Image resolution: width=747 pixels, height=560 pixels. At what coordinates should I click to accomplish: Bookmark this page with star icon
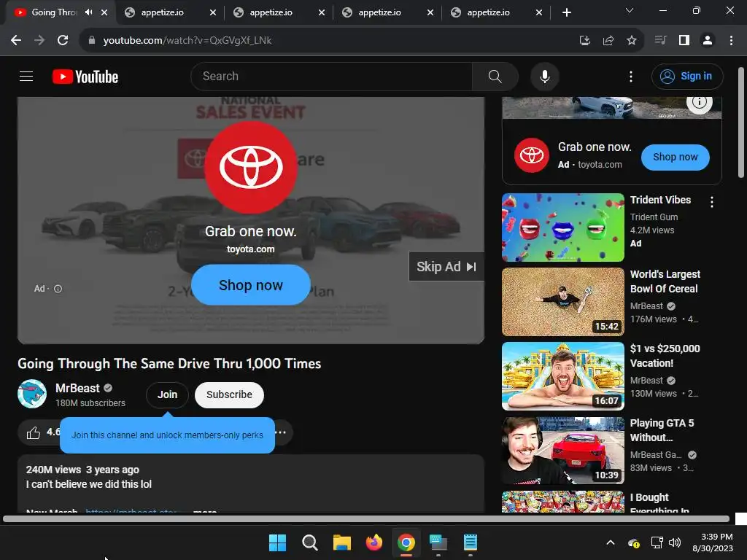point(631,41)
